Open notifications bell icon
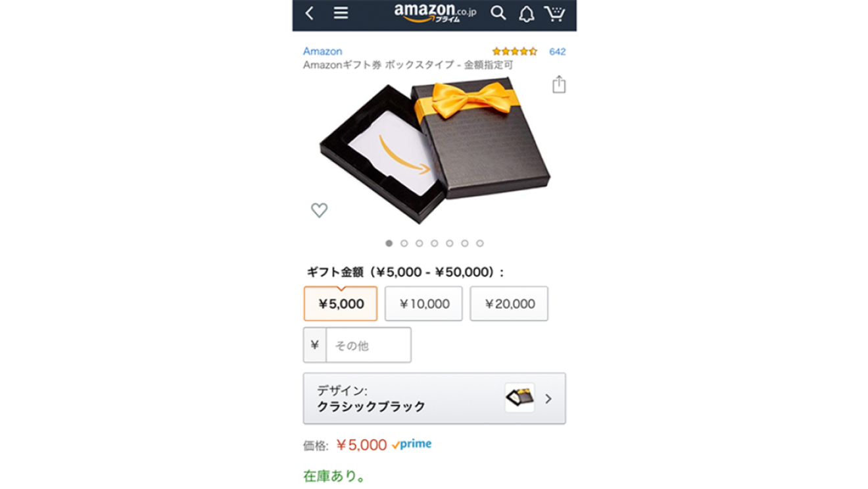This screenshot has height=489, width=868. 527,14
